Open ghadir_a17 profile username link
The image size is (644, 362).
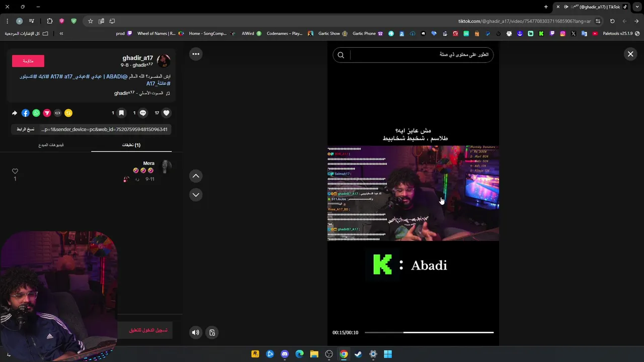[x=137, y=58]
